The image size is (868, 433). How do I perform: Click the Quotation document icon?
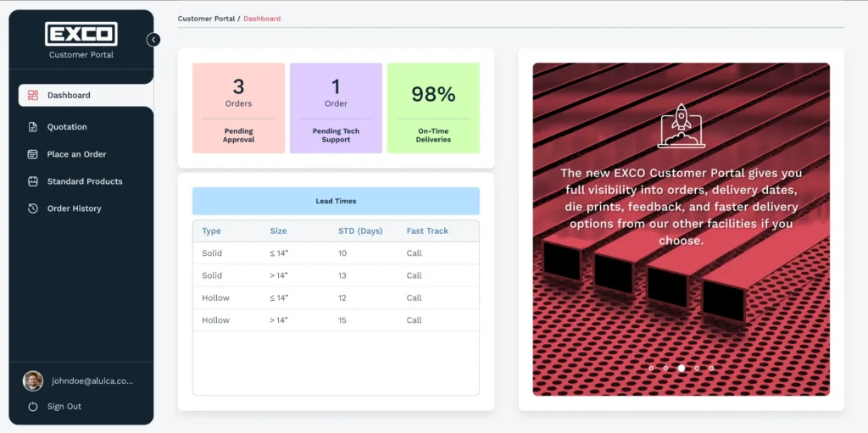[33, 127]
